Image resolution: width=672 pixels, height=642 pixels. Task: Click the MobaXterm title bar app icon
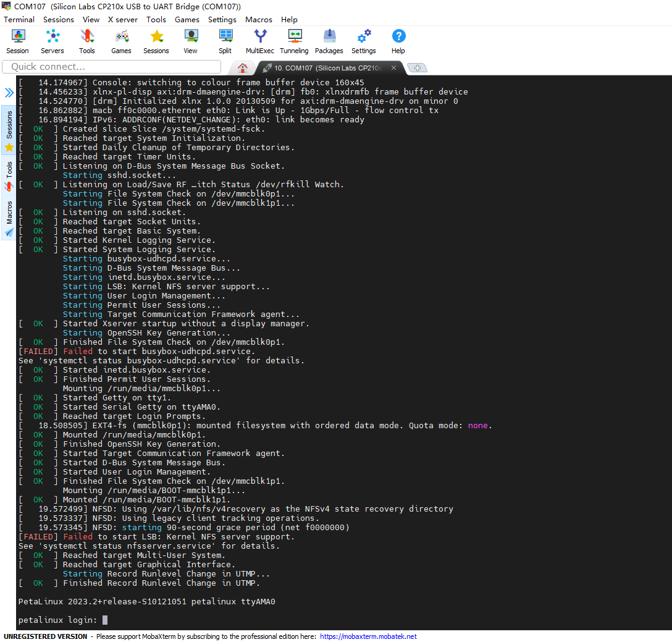6,6
